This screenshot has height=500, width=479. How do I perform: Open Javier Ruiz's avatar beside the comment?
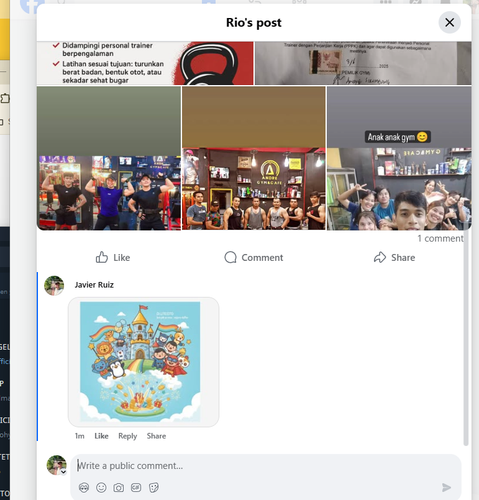pos(54,286)
